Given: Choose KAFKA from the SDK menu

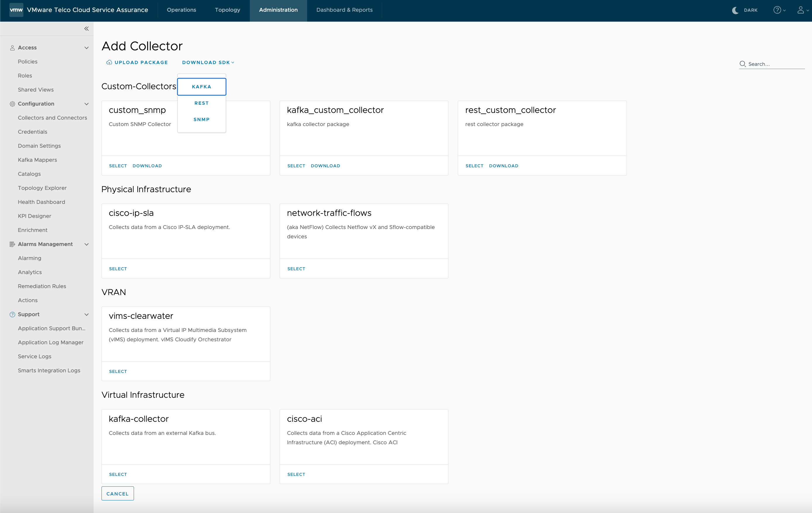Looking at the screenshot, I should pos(201,87).
